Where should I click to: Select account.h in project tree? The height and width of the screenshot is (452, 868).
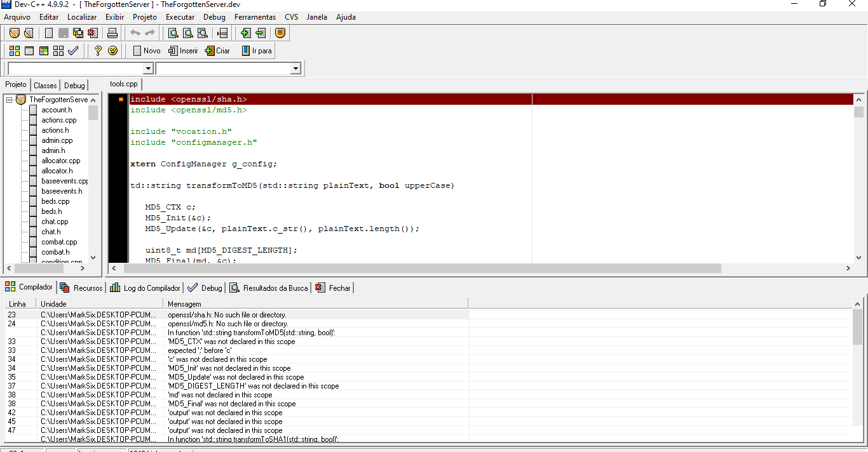[57, 110]
